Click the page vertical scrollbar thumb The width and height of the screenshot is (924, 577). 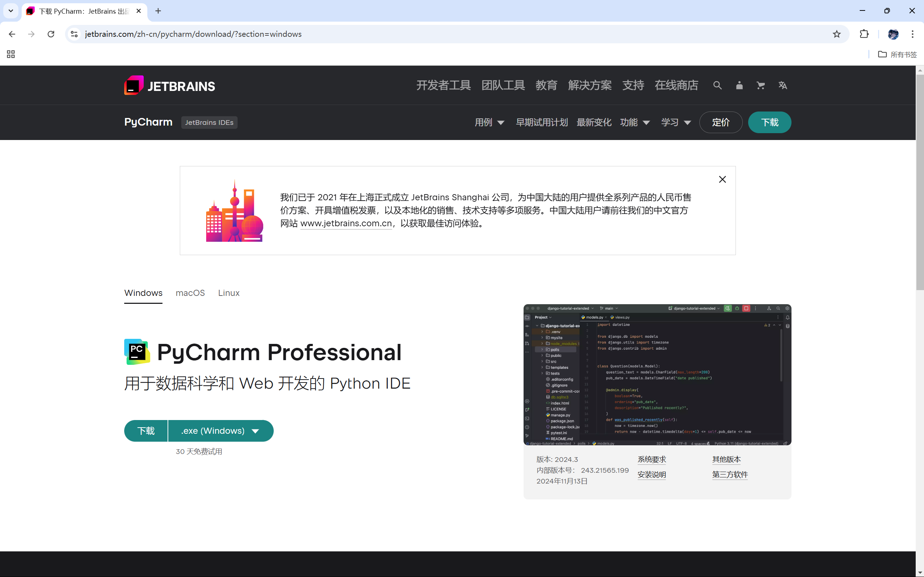coord(920,183)
